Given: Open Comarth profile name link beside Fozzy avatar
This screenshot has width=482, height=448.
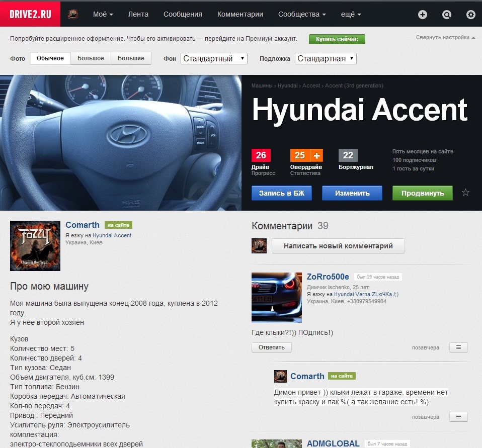Looking at the screenshot, I should (83, 225).
